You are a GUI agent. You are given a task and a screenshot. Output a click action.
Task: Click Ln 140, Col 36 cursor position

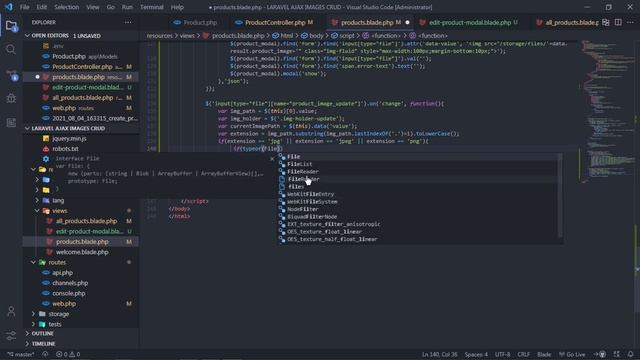(440, 354)
